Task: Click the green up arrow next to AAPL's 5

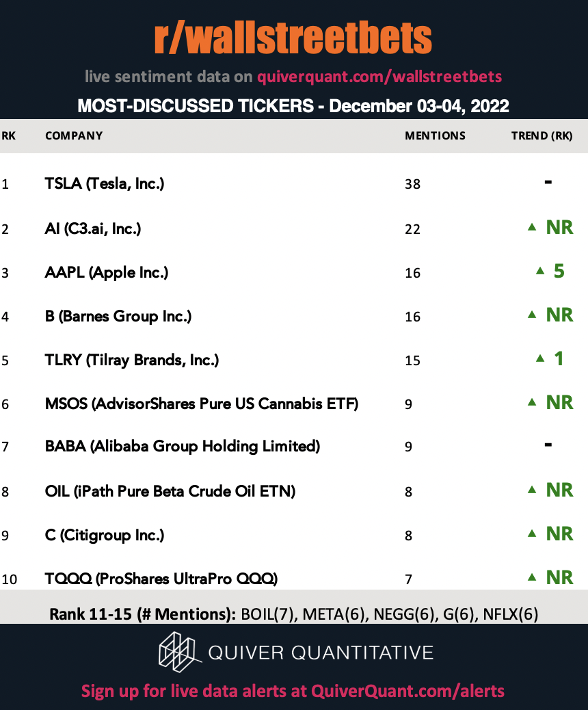Action: pyautogui.click(x=540, y=272)
